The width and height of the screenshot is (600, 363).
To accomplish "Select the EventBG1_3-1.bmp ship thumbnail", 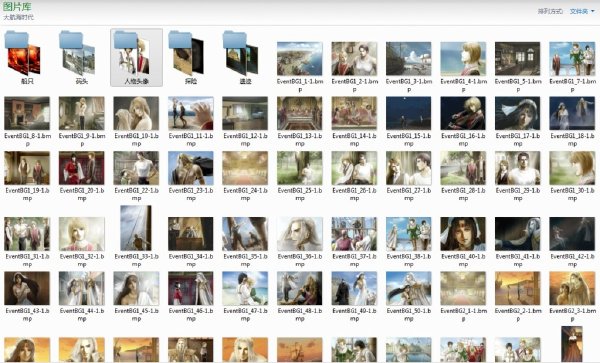I will coord(409,59).
